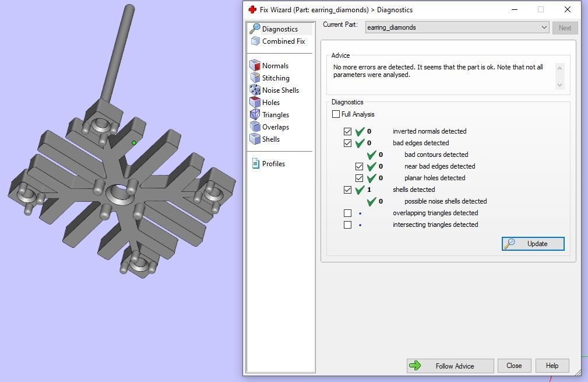Viewport: 588px width, 382px height.
Task: Click the red cross Fix Wizard icon
Action: click(x=252, y=10)
